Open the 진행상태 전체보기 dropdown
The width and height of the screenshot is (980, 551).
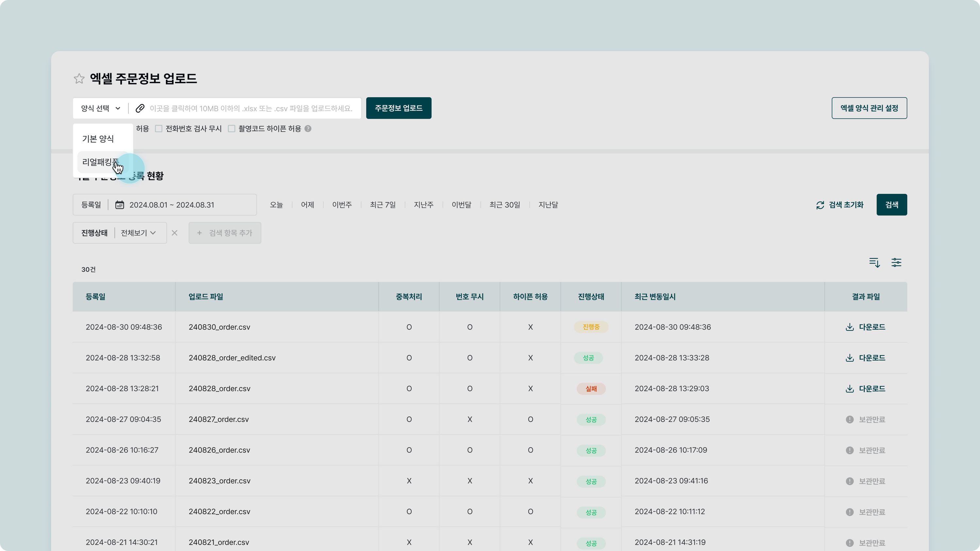point(139,233)
